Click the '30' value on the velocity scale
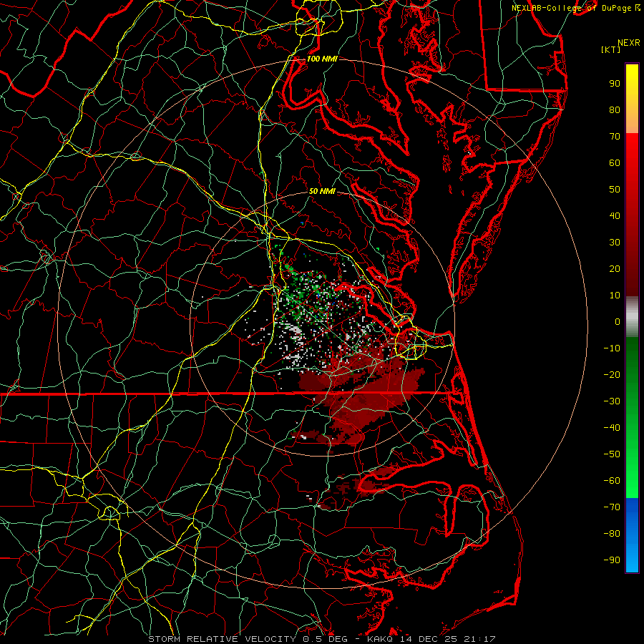This screenshot has width=644, height=644. (x=615, y=243)
